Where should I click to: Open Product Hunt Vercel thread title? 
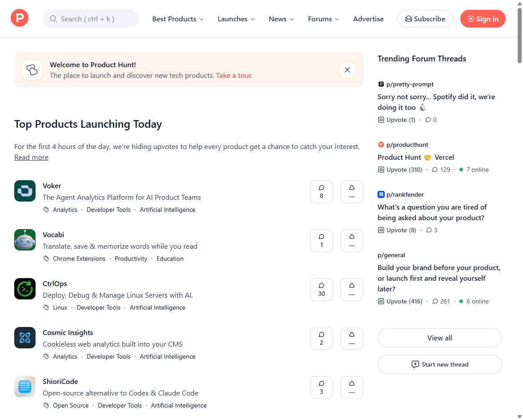click(x=416, y=157)
